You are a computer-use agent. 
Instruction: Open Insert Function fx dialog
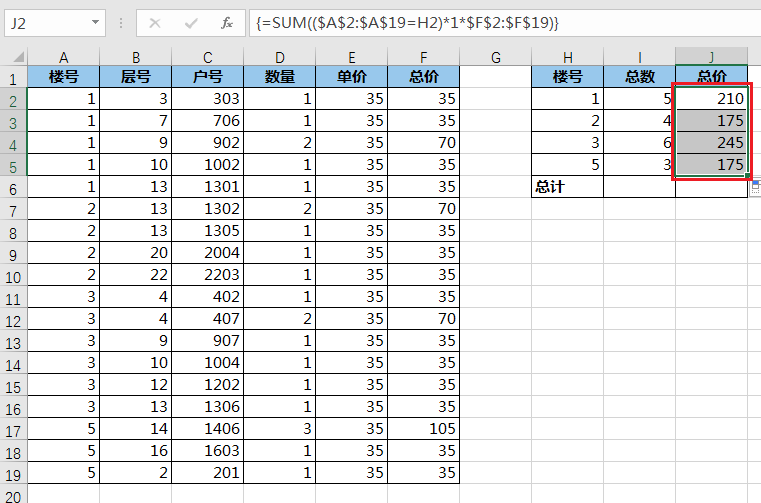pyautogui.click(x=227, y=23)
